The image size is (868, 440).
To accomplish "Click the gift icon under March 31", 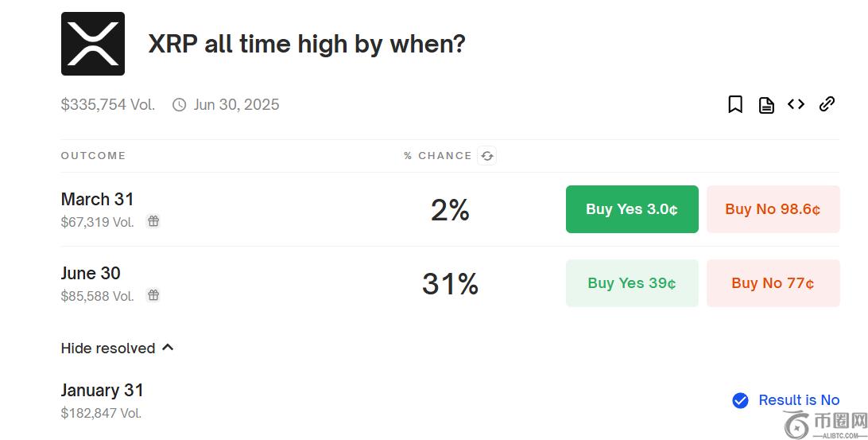I will pyautogui.click(x=153, y=221).
